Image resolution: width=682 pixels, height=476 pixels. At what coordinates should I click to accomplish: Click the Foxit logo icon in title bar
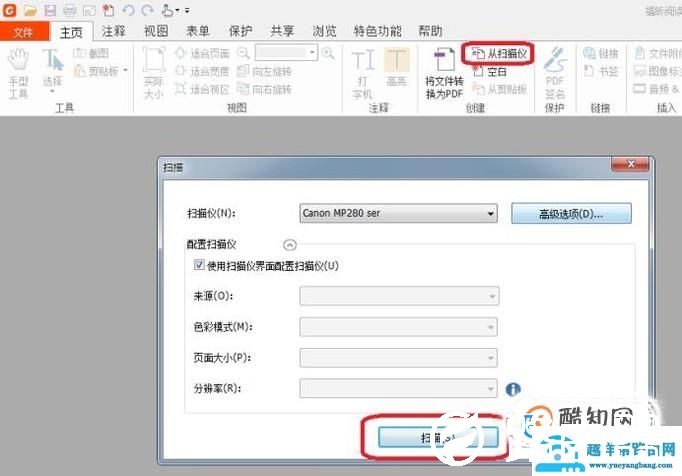point(10,10)
